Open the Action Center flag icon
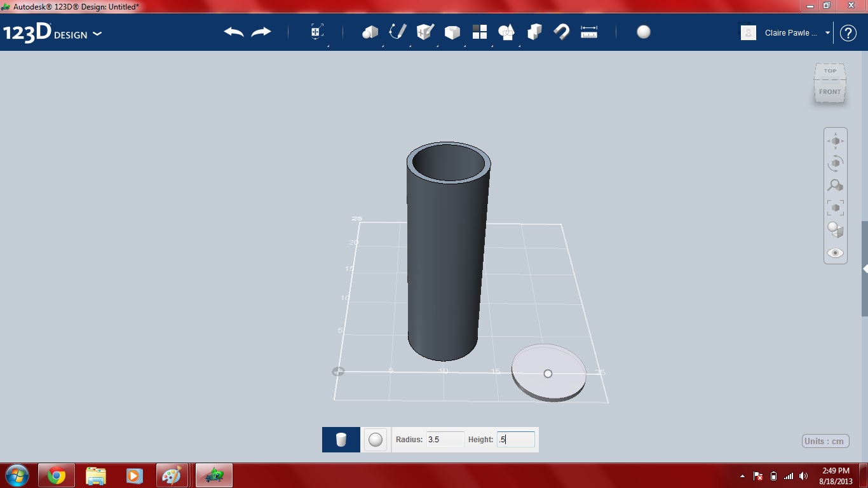Image resolution: width=868 pixels, height=488 pixels. (x=758, y=476)
